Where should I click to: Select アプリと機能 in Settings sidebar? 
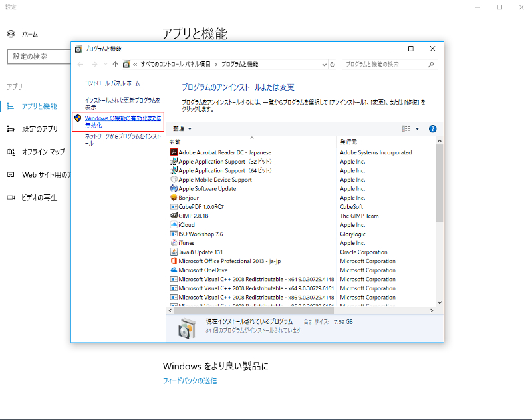39,106
